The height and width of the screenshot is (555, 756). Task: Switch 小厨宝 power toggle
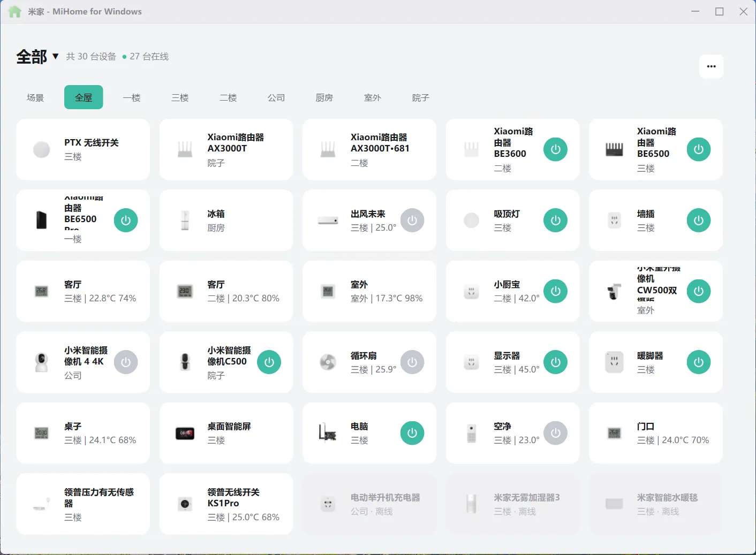point(556,291)
